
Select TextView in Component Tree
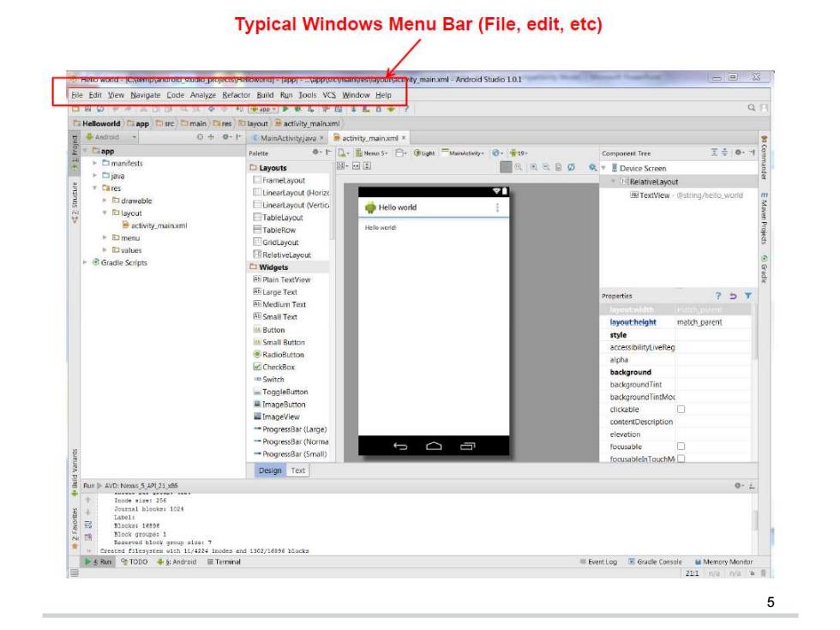(650, 195)
